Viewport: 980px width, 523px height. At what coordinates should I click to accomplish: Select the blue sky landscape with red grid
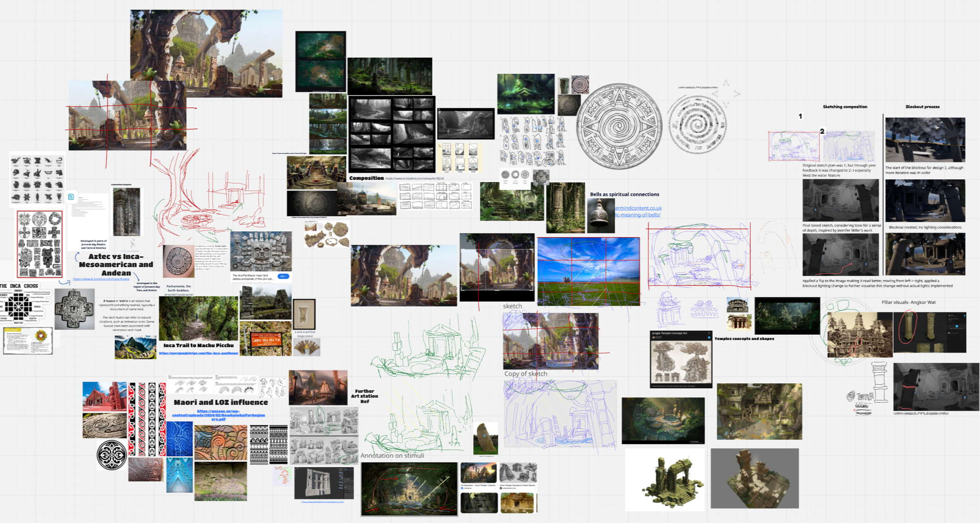[588, 272]
